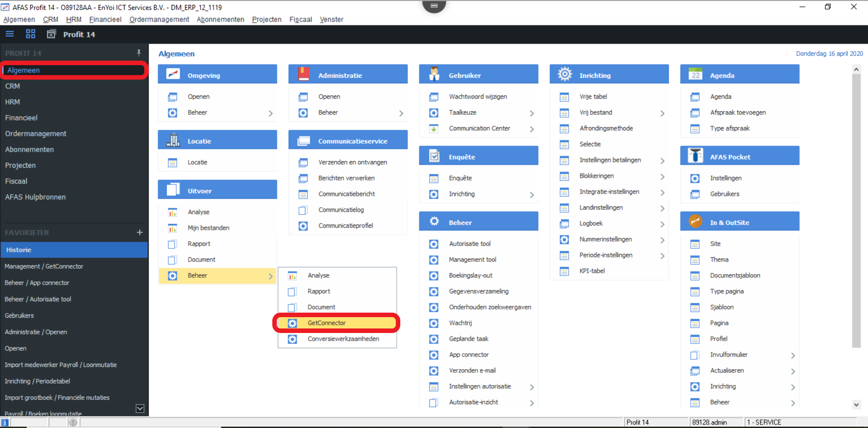Screen dimensions: 868x428
Task: Click the Uitvoer header icon
Action: coord(173,190)
